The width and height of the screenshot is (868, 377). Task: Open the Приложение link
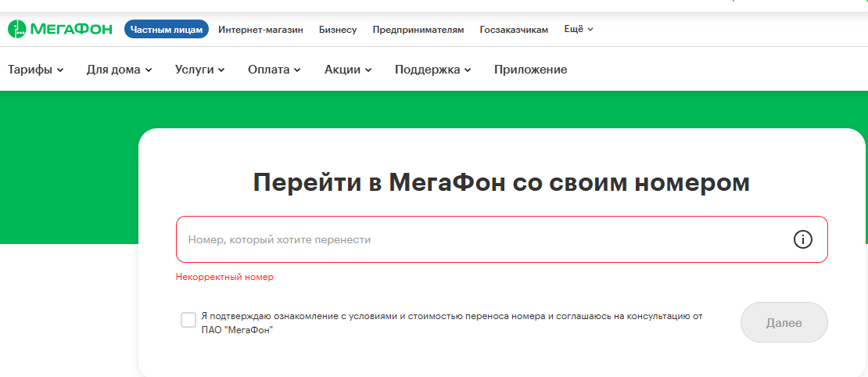pos(530,70)
